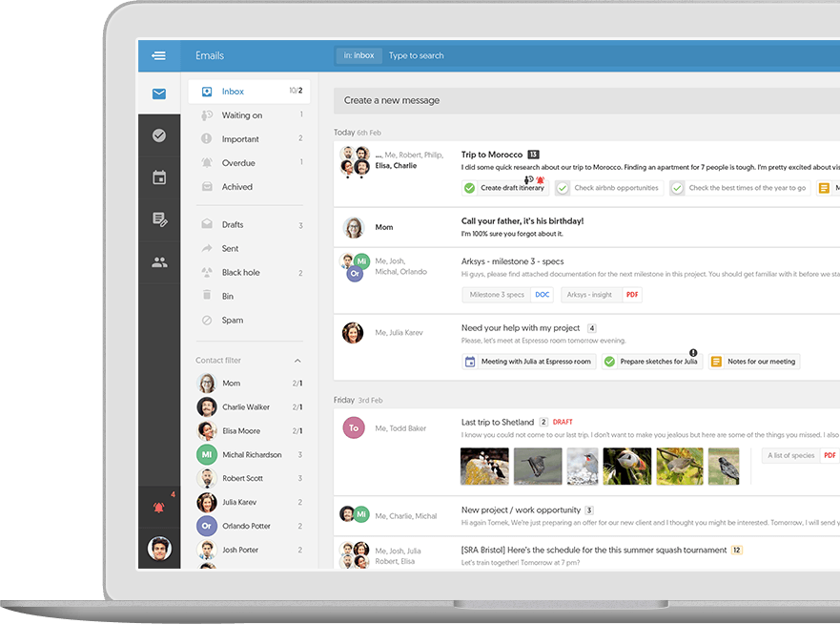Image resolution: width=840 pixels, height=624 pixels.
Task: Open the Drafts folder
Action: (x=233, y=225)
